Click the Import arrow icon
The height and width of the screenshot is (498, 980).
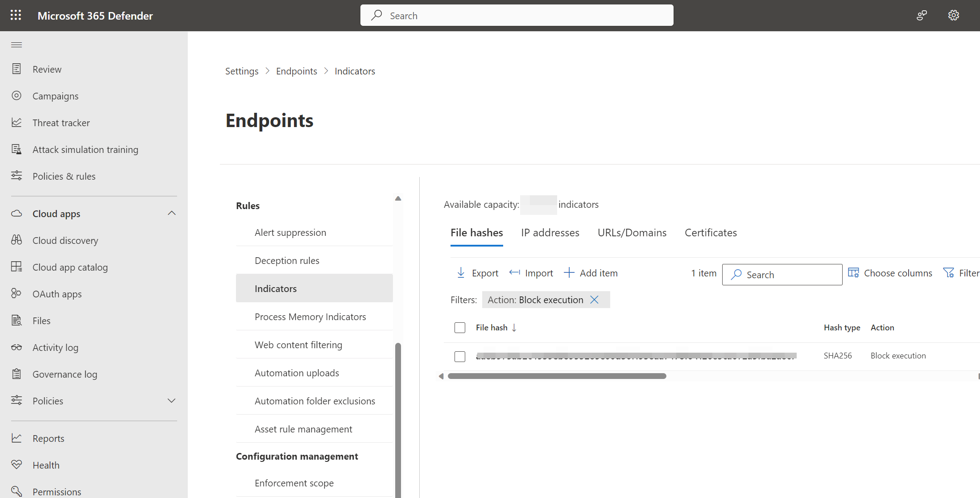point(514,272)
